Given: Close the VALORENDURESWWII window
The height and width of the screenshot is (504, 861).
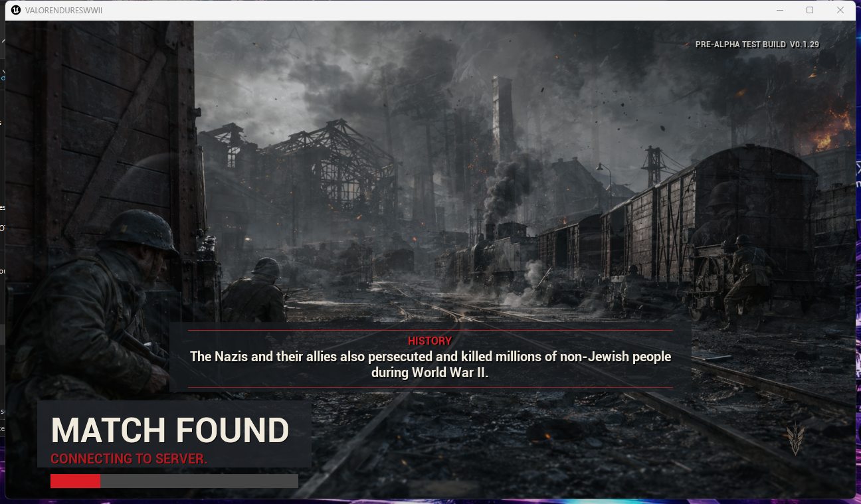Looking at the screenshot, I should pyautogui.click(x=840, y=10).
